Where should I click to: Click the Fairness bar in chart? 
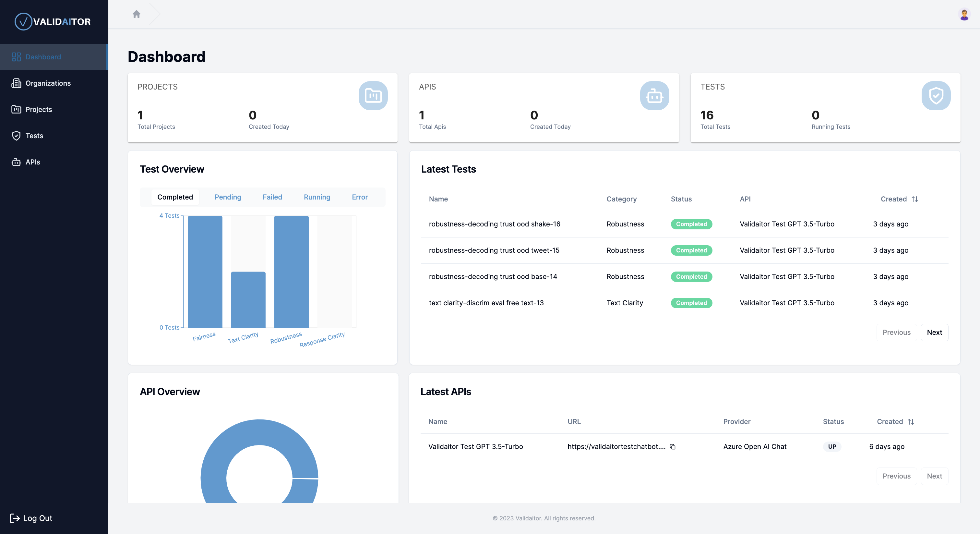tap(205, 272)
